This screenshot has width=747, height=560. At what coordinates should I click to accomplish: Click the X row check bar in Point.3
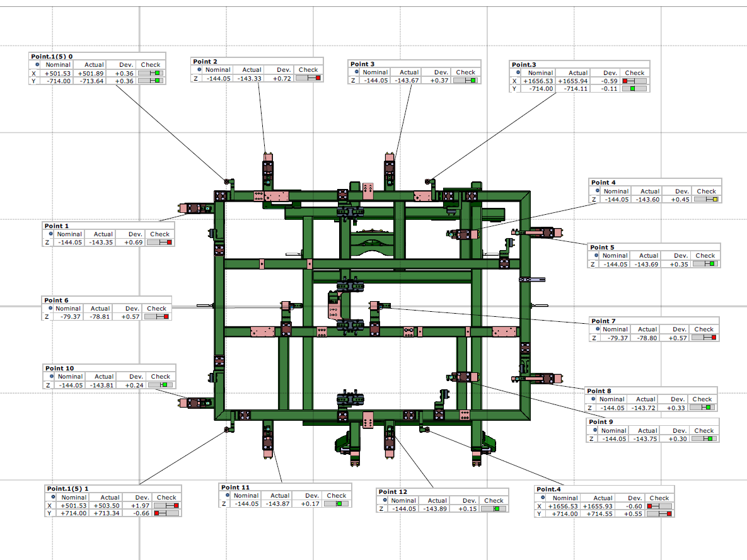(x=634, y=81)
